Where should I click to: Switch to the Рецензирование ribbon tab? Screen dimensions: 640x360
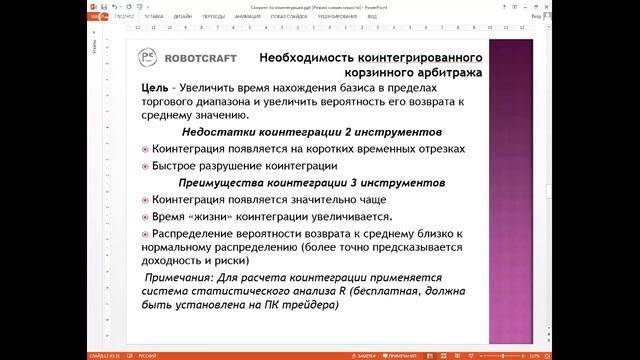(x=337, y=16)
